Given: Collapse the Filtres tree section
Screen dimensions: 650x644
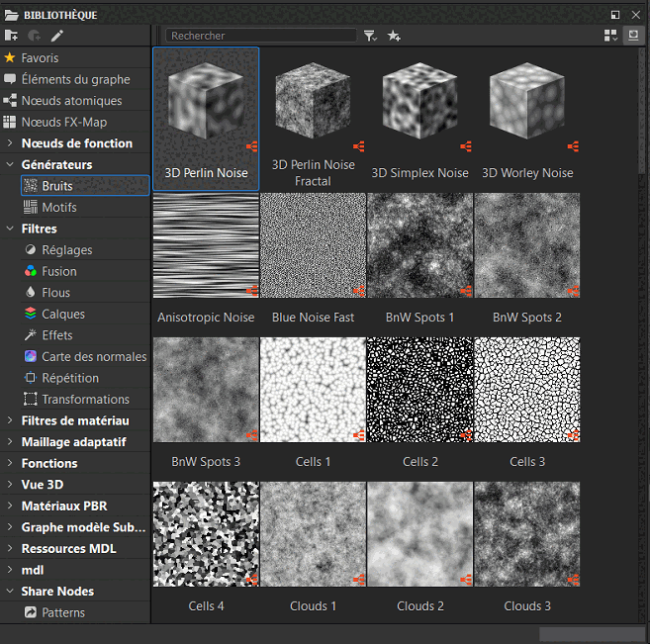Looking at the screenshot, I should tap(10, 229).
